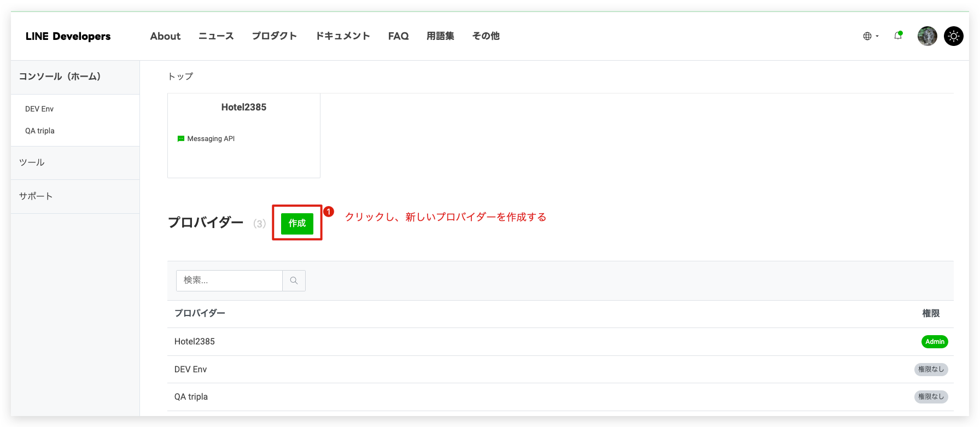This screenshot has width=980, height=427.
Task: Open the QA tripla provider row
Action: (x=561, y=397)
